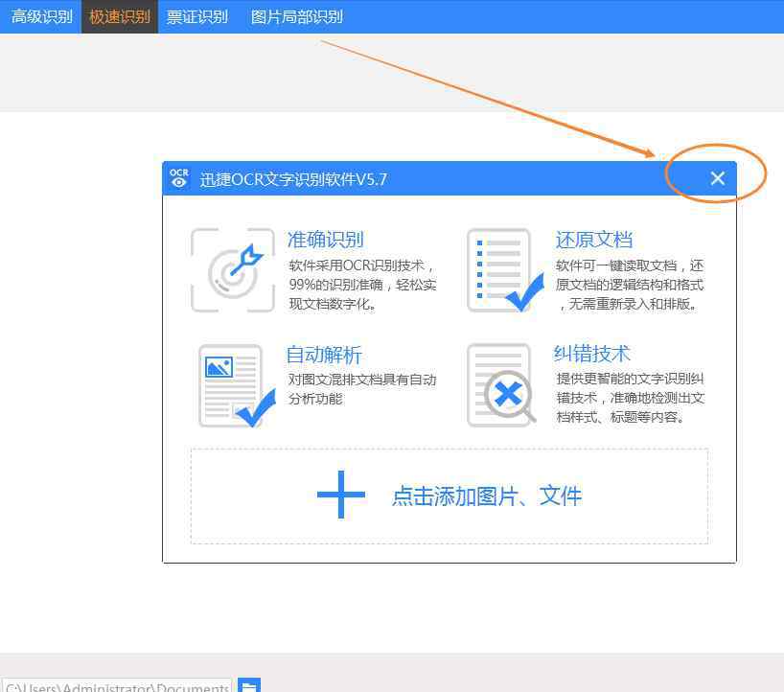This screenshot has width=784, height=692.
Task: Click the 对图文混排文档具有自动分析功能 description
Action: (x=362, y=389)
